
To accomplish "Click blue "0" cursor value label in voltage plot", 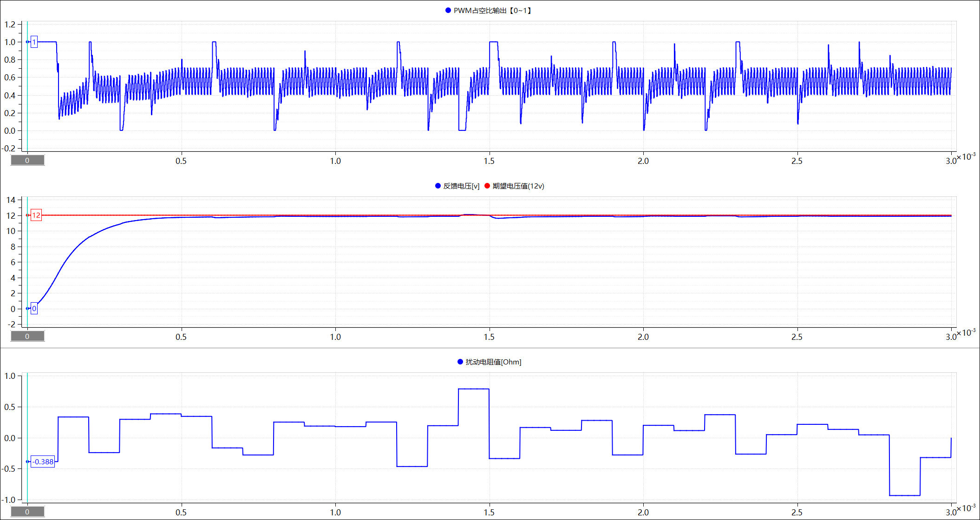I will coord(34,308).
